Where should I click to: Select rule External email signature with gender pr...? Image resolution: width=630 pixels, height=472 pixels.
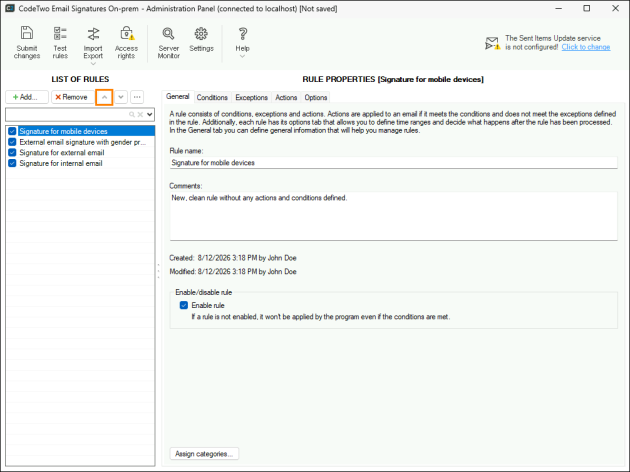pyautogui.click(x=81, y=142)
